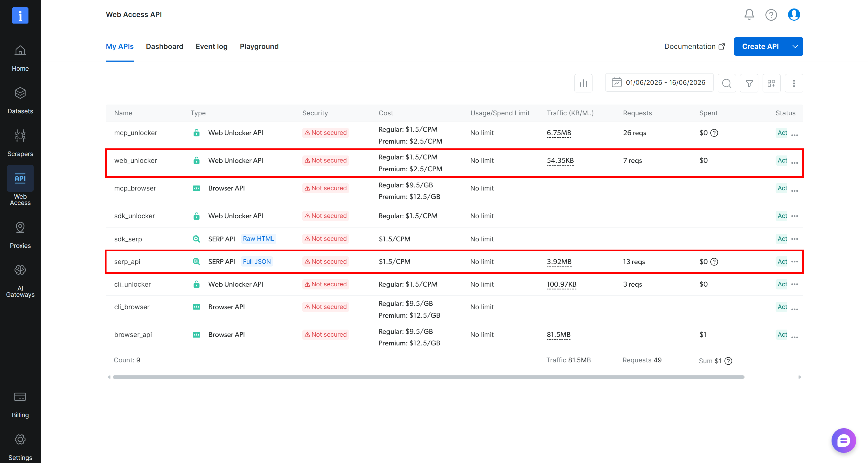Open row menu for sdk_unlocker

tap(795, 216)
